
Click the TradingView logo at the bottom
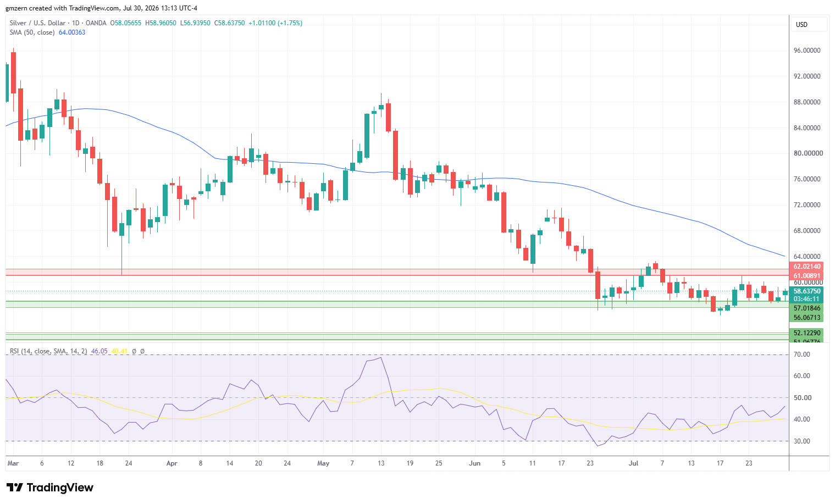pyautogui.click(x=49, y=488)
